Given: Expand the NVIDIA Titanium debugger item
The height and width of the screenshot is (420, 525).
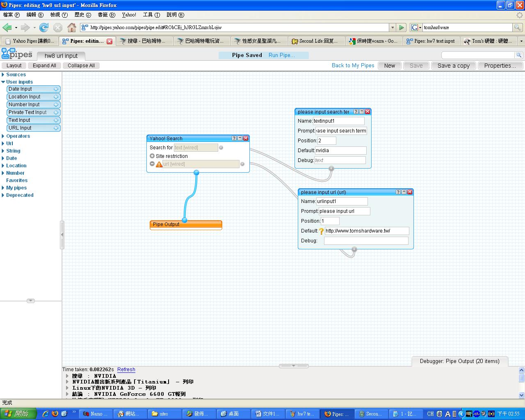Looking at the screenshot, I should [67, 382].
